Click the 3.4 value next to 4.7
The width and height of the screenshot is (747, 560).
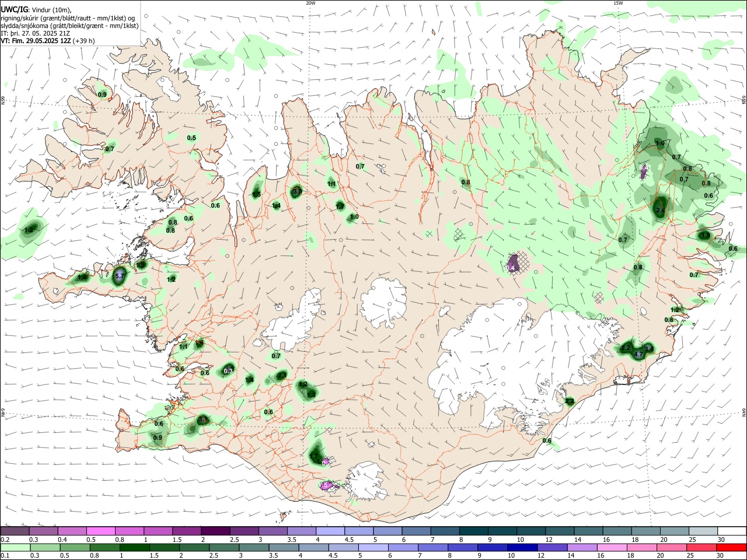(x=648, y=348)
